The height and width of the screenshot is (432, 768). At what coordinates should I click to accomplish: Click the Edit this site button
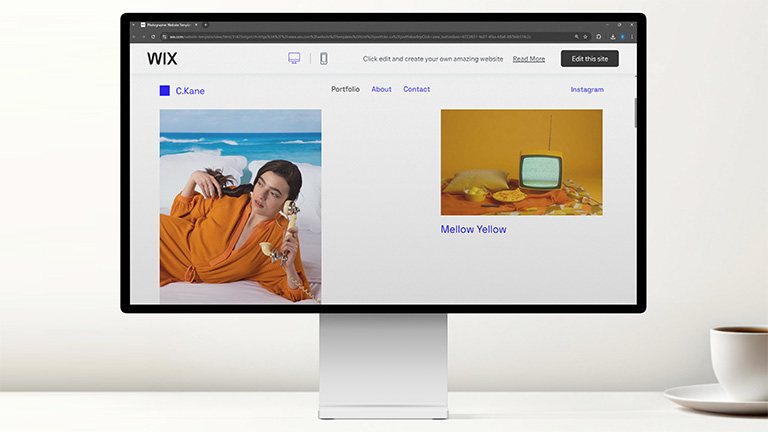click(590, 59)
